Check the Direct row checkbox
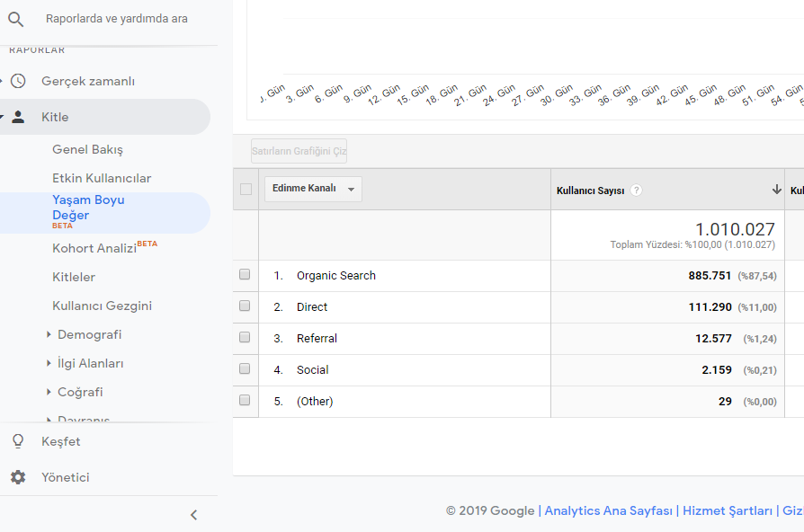 tap(245, 306)
